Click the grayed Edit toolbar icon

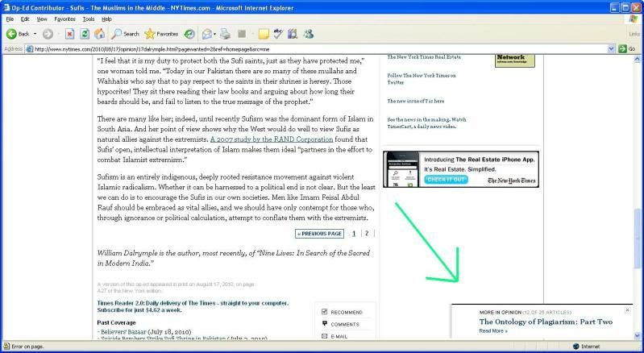point(242,34)
